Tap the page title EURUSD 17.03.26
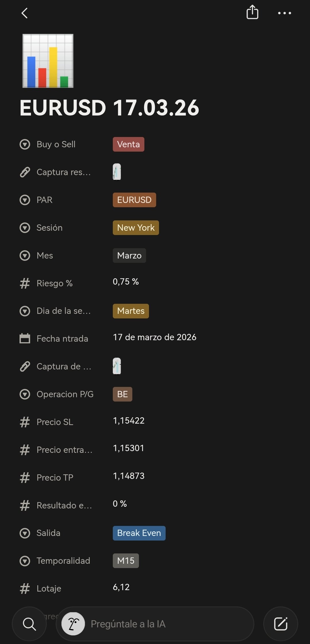310x644 pixels. pos(109,108)
